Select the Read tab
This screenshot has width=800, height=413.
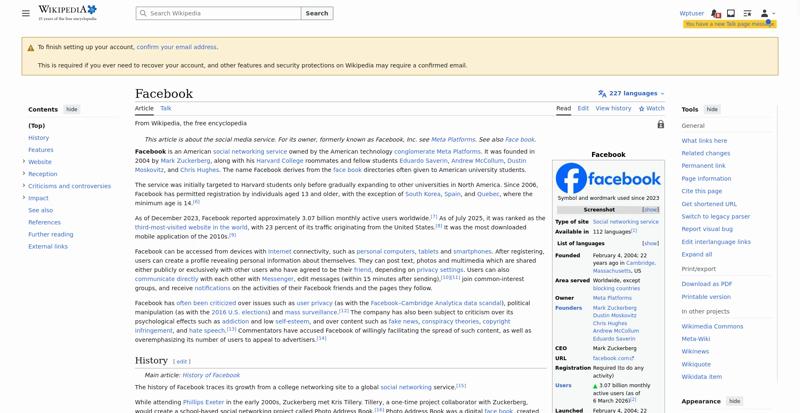point(563,108)
